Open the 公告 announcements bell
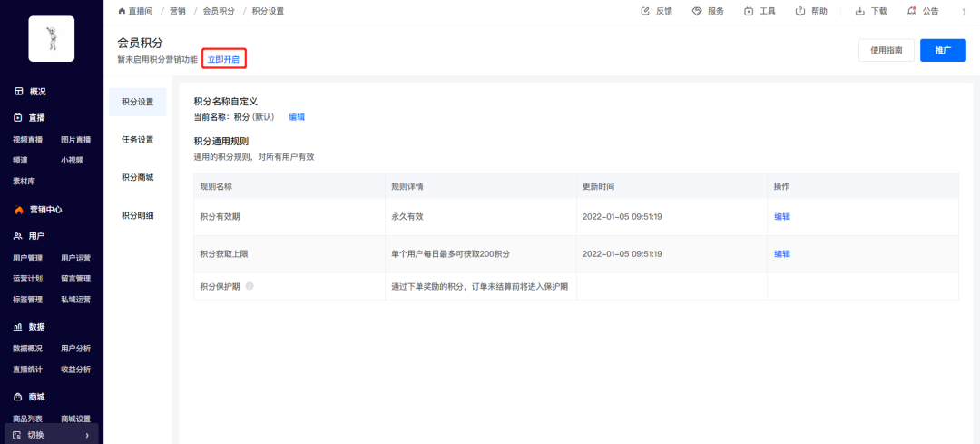Viewport: 980px width, 444px height. click(911, 11)
